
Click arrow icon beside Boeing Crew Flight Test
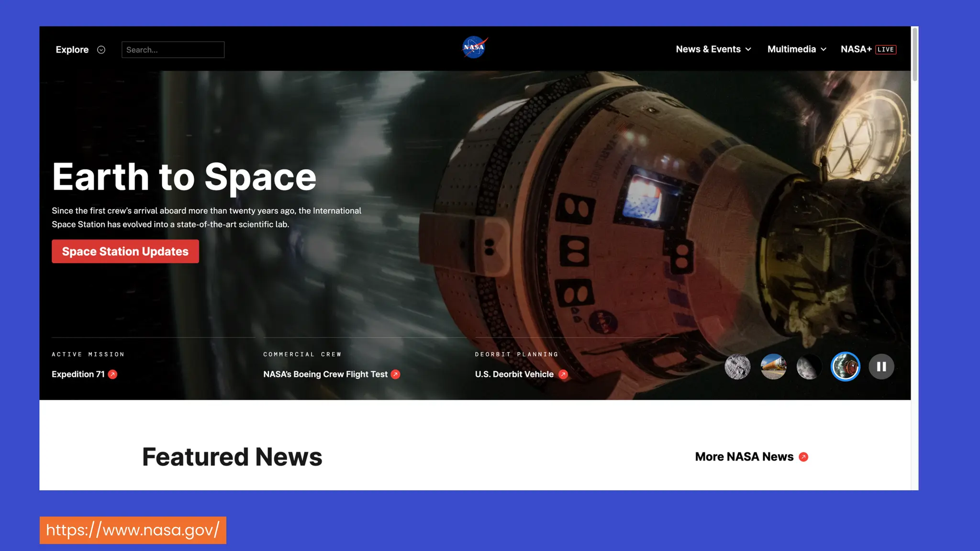coord(395,374)
